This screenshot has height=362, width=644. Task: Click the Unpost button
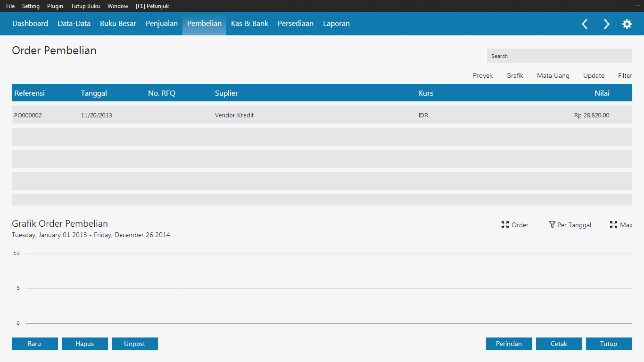(x=135, y=344)
